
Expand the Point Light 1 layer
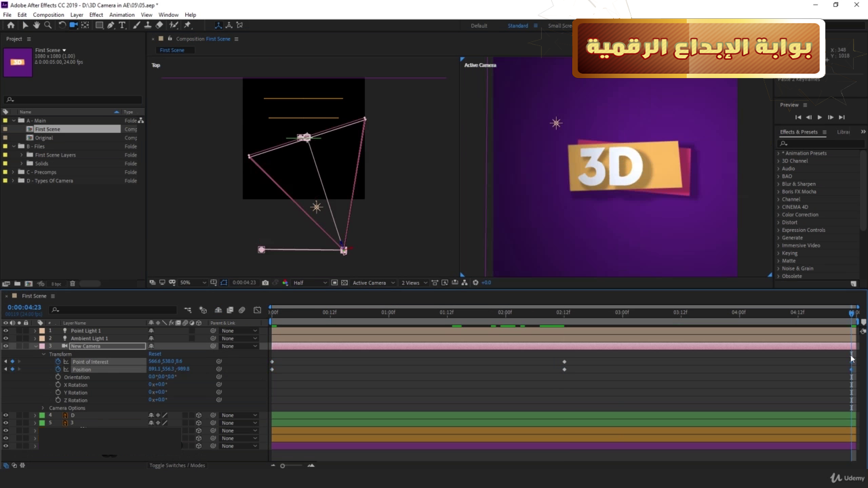35,331
